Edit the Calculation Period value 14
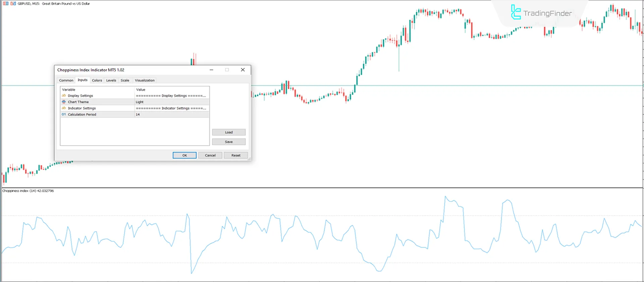The width and height of the screenshot is (644, 282). (x=172, y=114)
